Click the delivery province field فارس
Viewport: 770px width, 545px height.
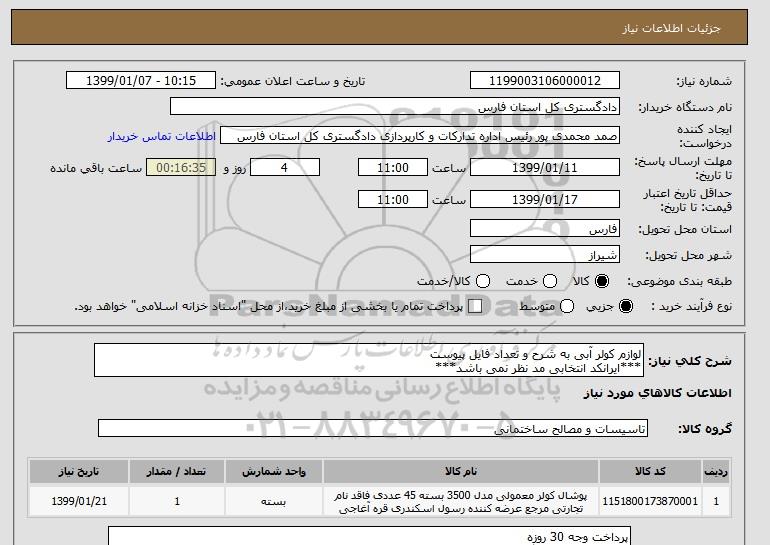coord(545,229)
